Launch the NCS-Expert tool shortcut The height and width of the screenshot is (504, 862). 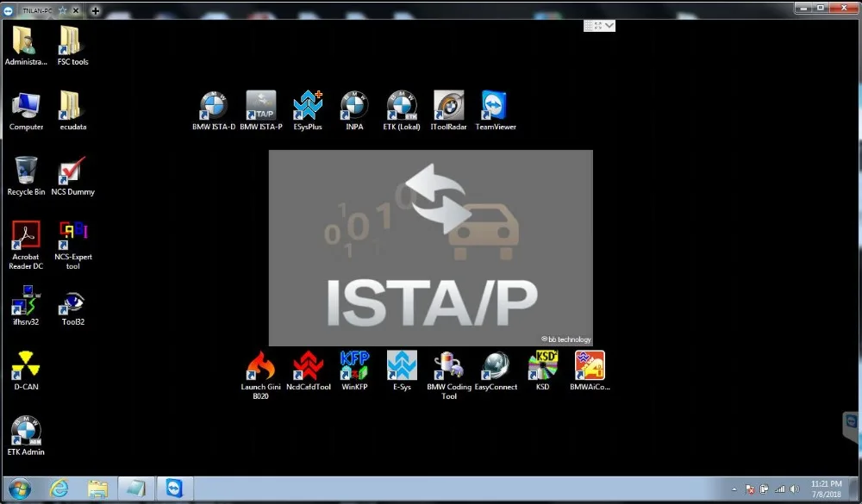pyautogui.click(x=72, y=246)
